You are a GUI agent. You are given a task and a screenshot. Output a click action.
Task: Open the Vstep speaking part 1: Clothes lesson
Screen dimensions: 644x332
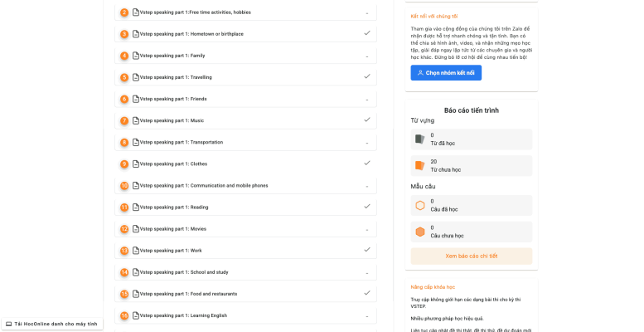(245, 164)
